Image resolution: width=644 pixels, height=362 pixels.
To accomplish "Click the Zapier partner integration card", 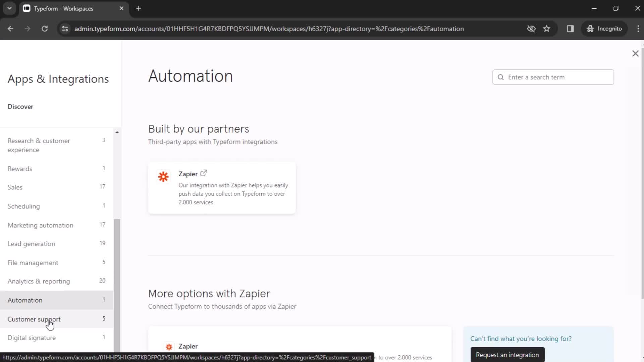I will click(x=222, y=187).
